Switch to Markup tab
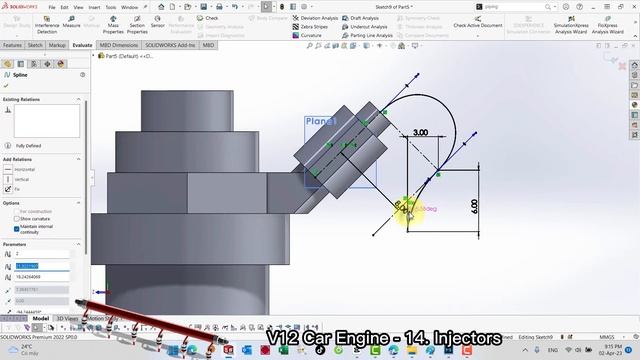Screen dimensions: 640x360 [x=57, y=45]
